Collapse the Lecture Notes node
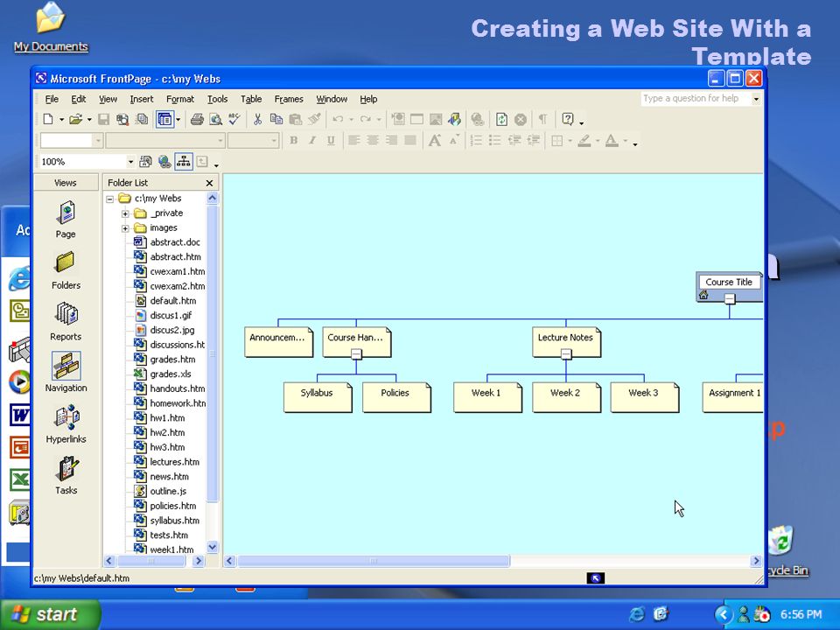The height and width of the screenshot is (630, 840). tap(566, 353)
